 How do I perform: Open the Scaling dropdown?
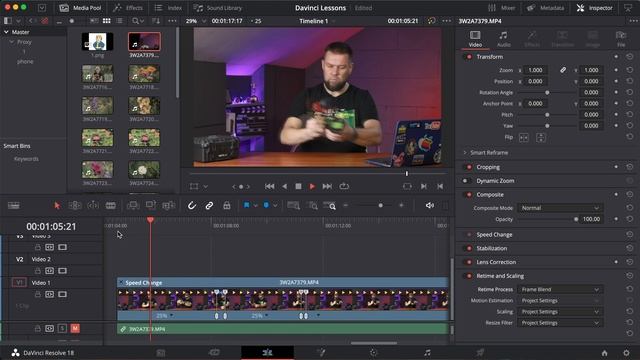[x=560, y=311]
